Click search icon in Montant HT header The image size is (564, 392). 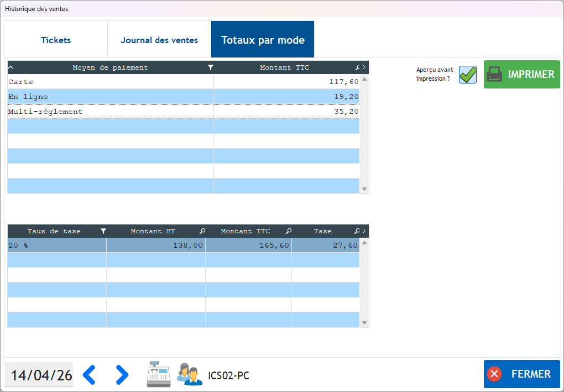coord(202,231)
